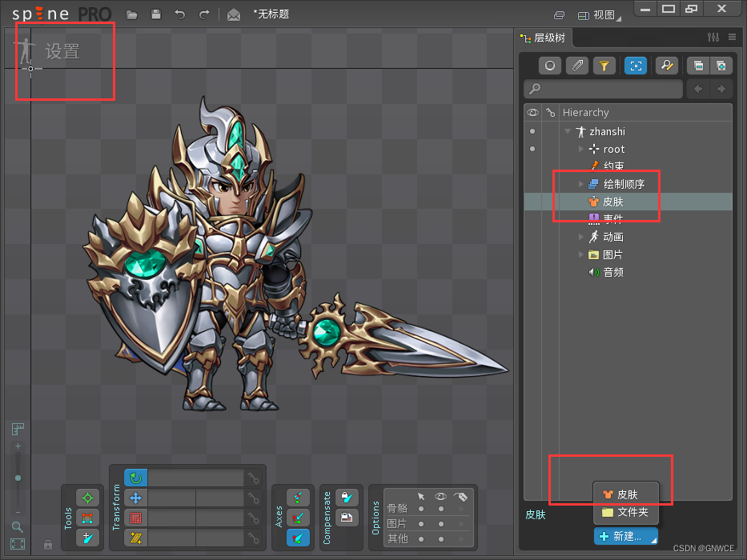Click the printer-like icon beside 视图
Viewport: 747px width, 560px height.
pos(560,15)
